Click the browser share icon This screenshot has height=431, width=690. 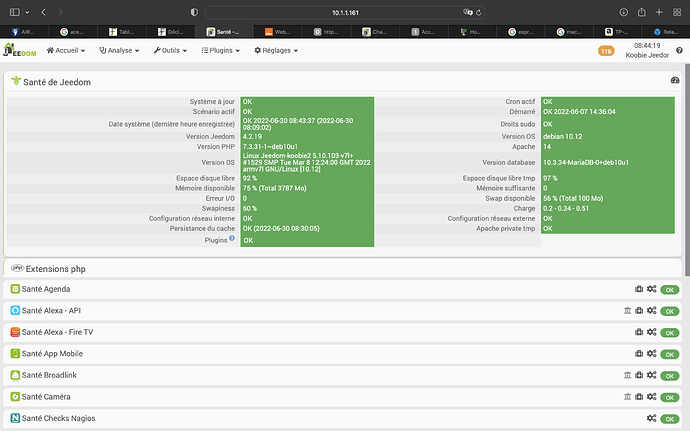pyautogui.click(x=642, y=12)
